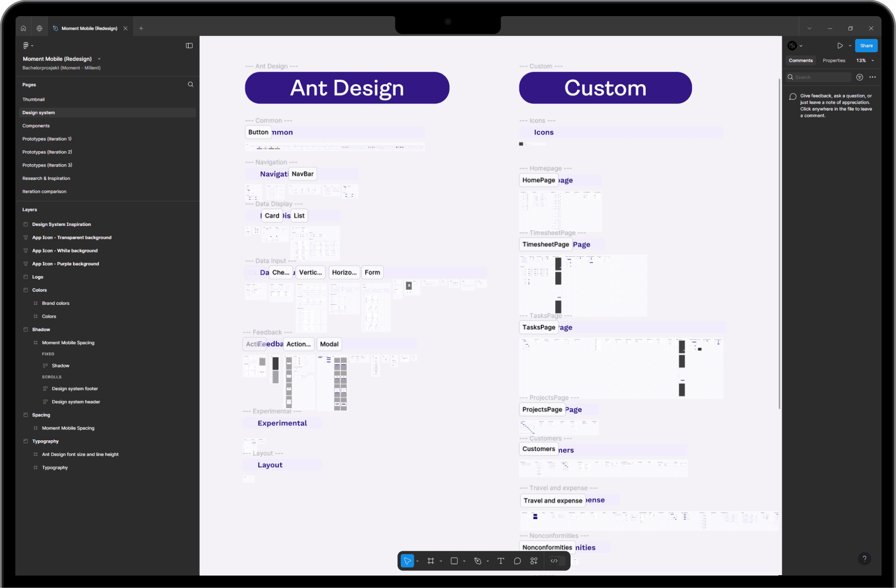Select the Brand colors layer
Image resolution: width=896 pixels, height=588 pixels.
56,303
